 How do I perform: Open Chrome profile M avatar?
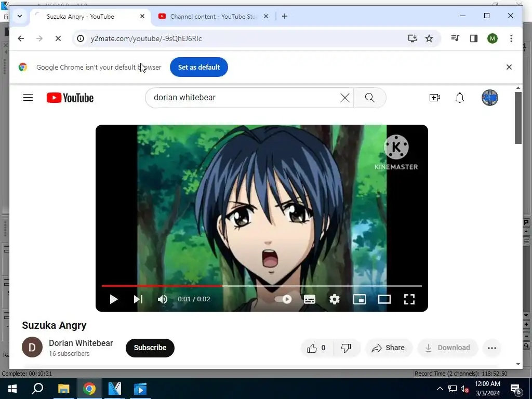[x=493, y=38]
